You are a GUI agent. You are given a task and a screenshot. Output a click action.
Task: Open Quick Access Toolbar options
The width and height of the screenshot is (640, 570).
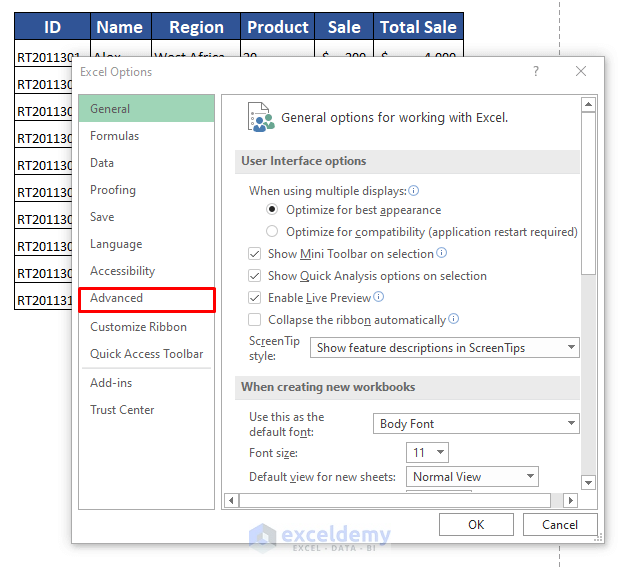click(x=147, y=354)
